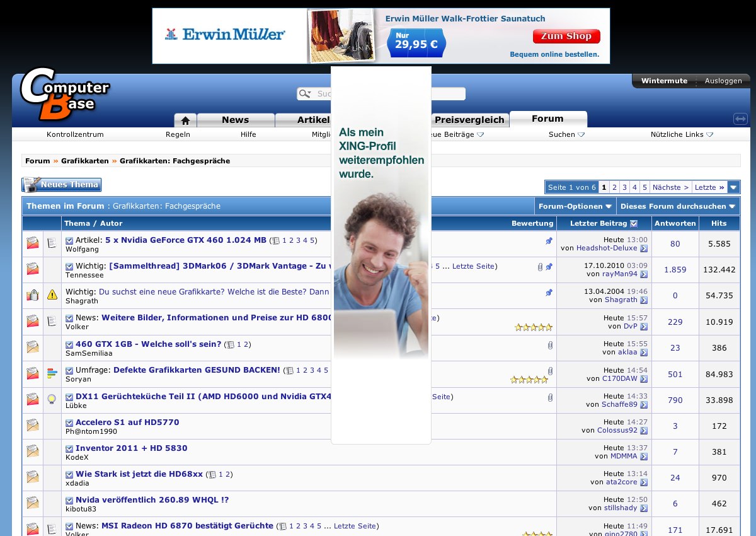Toggle page width icon beside Forum tab

pos(740,119)
